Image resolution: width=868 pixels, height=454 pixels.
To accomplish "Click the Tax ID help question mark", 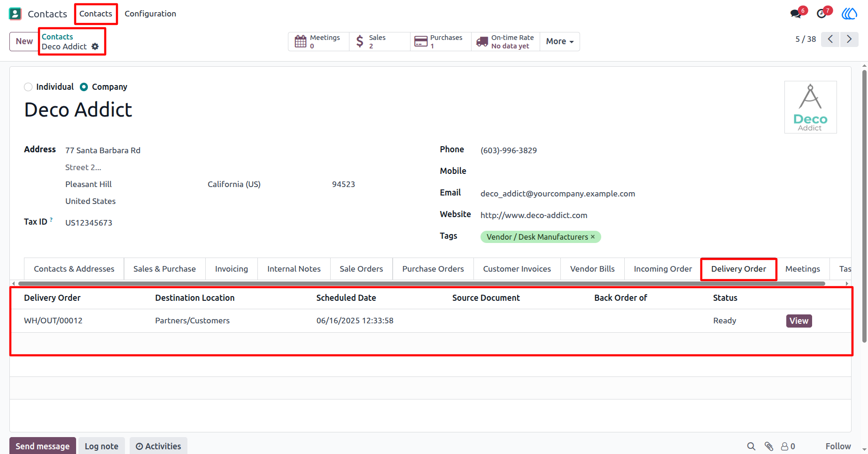I will tap(51, 219).
